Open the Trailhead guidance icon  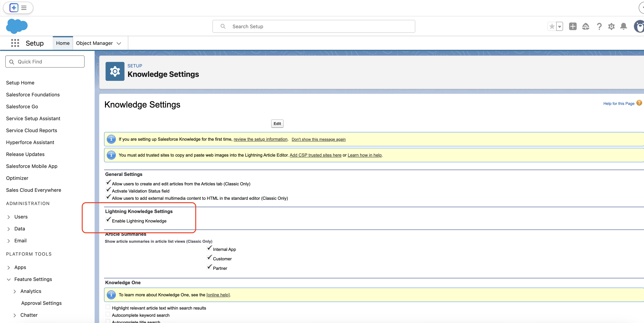click(586, 26)
